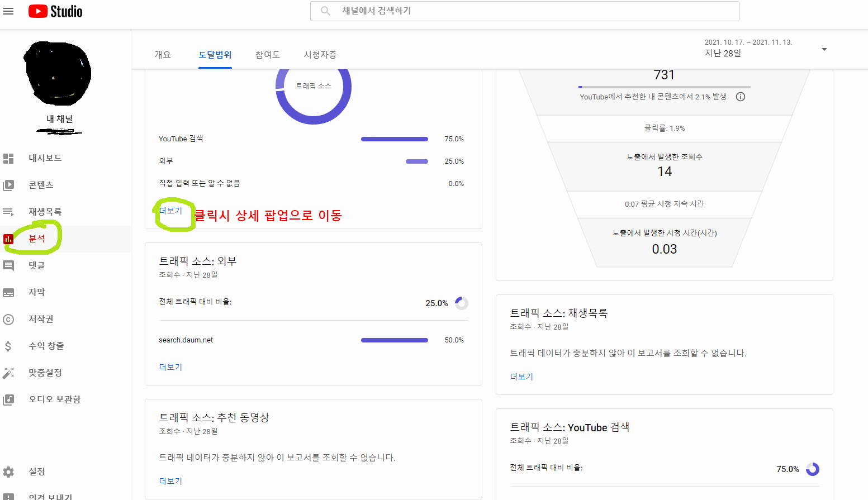Focus the channel search input field
The image size is (868, 500).
524,11
